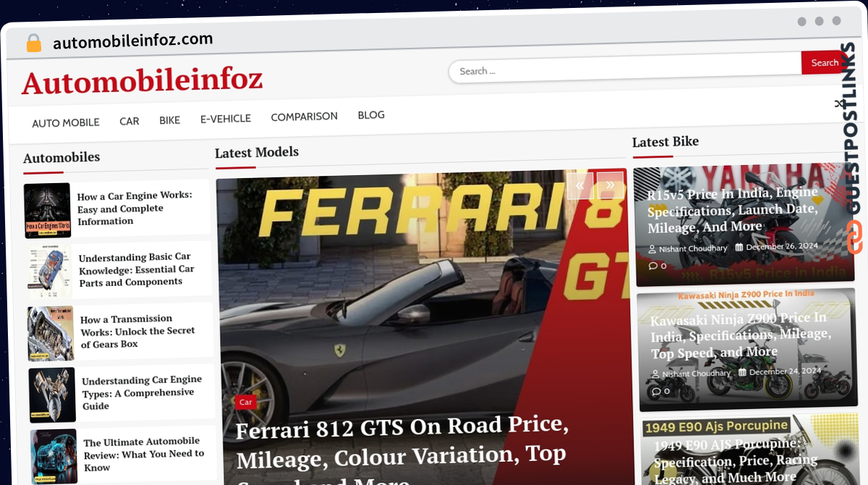868x485 pixels.
Task: Click thumbnail for Understanding Basic Car Knowledge
Action: pos(49,272)
